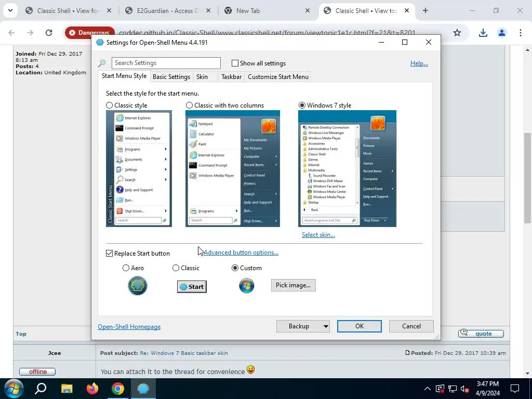532x399 pixels.
Task: Launch Firefox from the taskbar
Action: (92, 389)
